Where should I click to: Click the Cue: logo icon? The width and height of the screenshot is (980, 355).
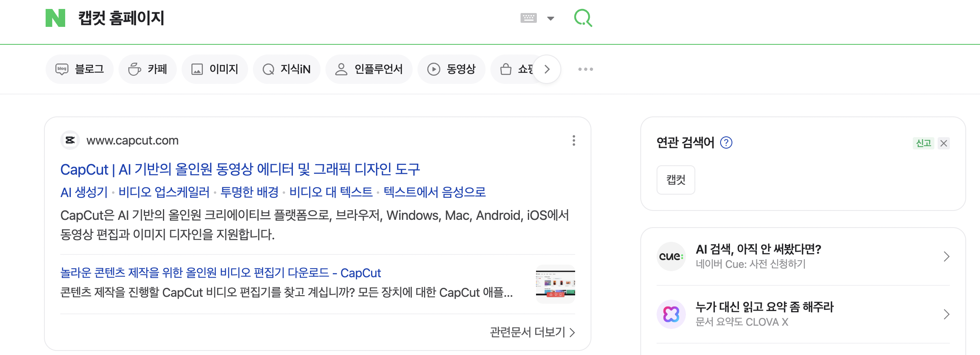coord(671,256)
